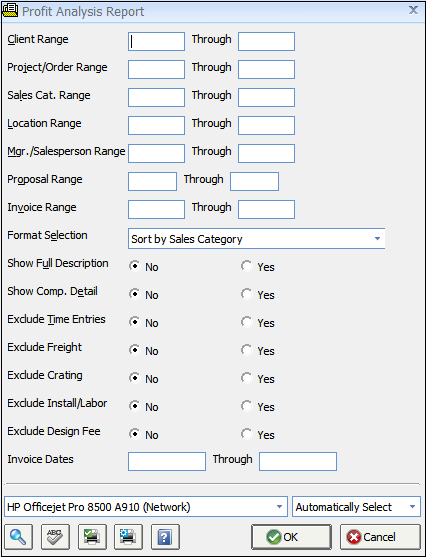Click the Proposal Range Through field
The image size is (426, 557).
click(254, 181)
